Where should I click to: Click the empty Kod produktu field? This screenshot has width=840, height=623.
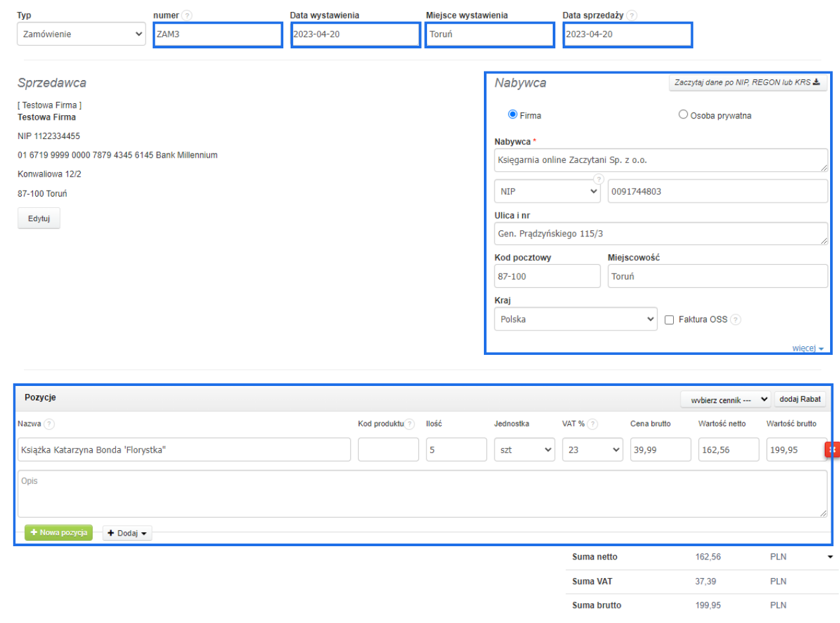point(389,450)
